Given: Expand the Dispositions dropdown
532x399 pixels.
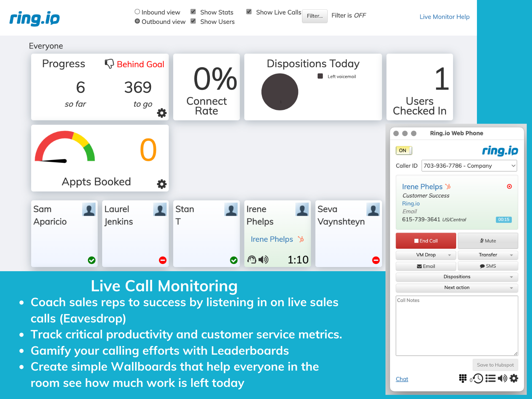Looking at the screenshot, I should pyautogui.click(x=456, y=277).
